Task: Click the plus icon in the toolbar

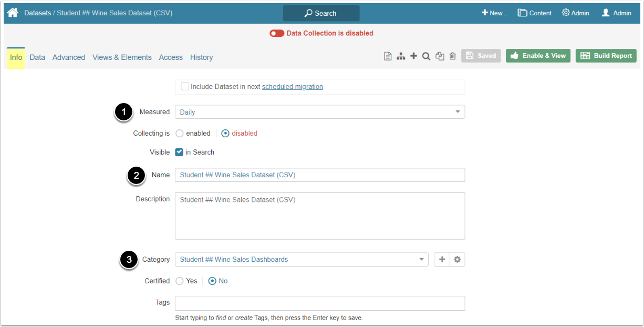Action: [x=414, y=56]
